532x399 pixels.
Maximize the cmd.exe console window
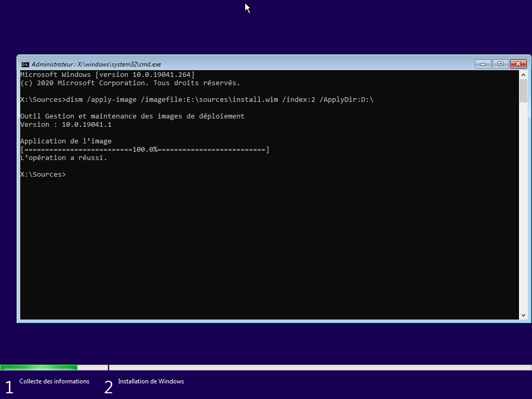point(500,64)
